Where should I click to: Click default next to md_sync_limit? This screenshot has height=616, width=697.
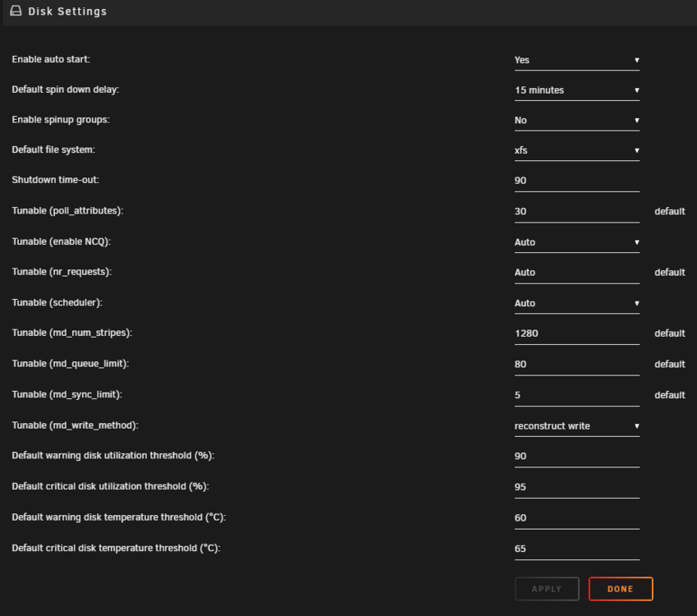pos(669,395)
